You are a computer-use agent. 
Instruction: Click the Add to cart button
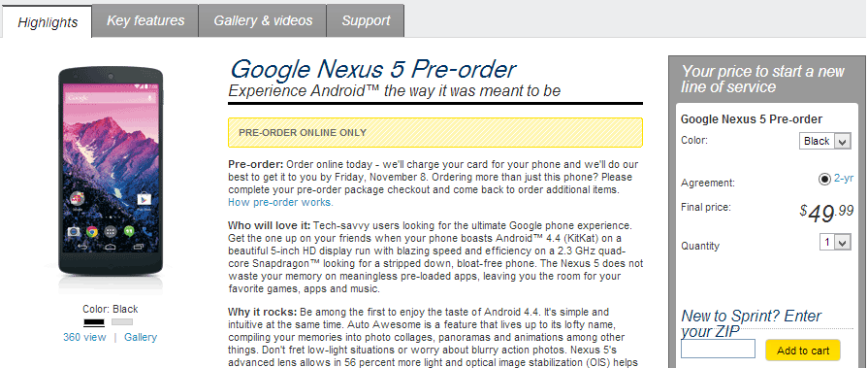803,351
